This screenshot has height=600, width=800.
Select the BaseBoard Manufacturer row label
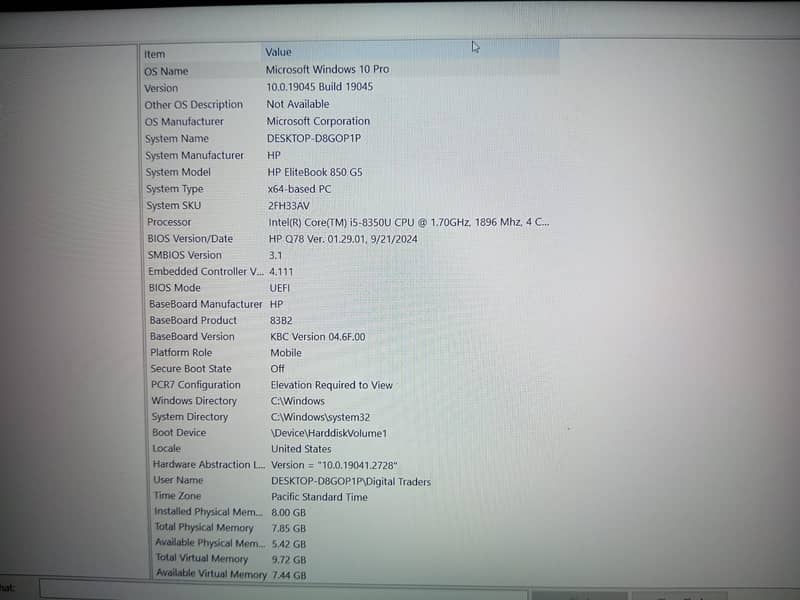point(206,304)
